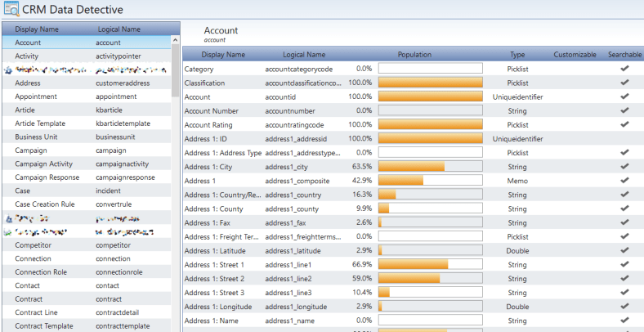Click the Searchable checkmark for Address 1: Name

pos(624,320)
